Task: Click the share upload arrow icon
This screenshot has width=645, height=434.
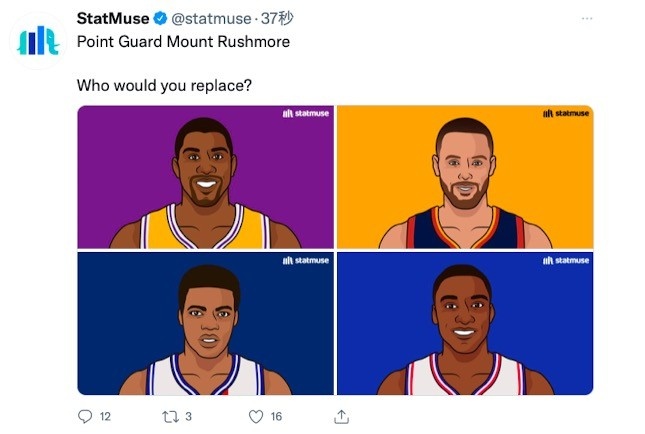Action: (x=341, y=415)
